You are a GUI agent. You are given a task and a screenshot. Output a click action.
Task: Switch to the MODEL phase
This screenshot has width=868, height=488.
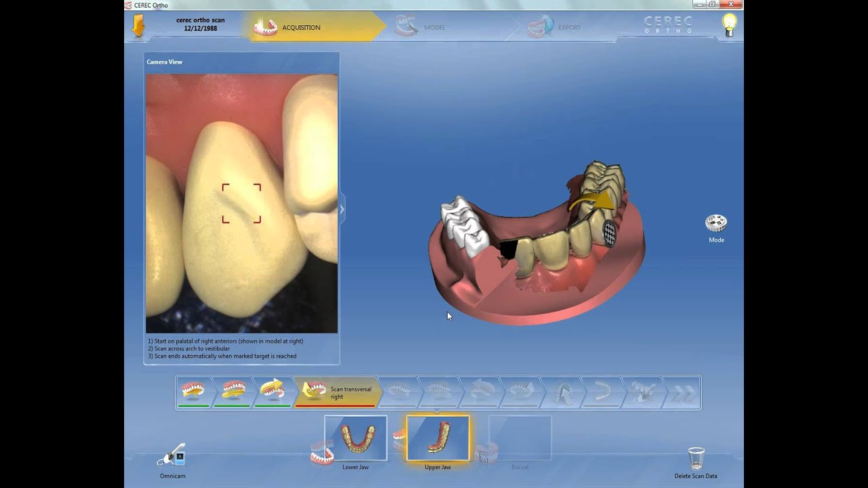(x=435, y=27)
